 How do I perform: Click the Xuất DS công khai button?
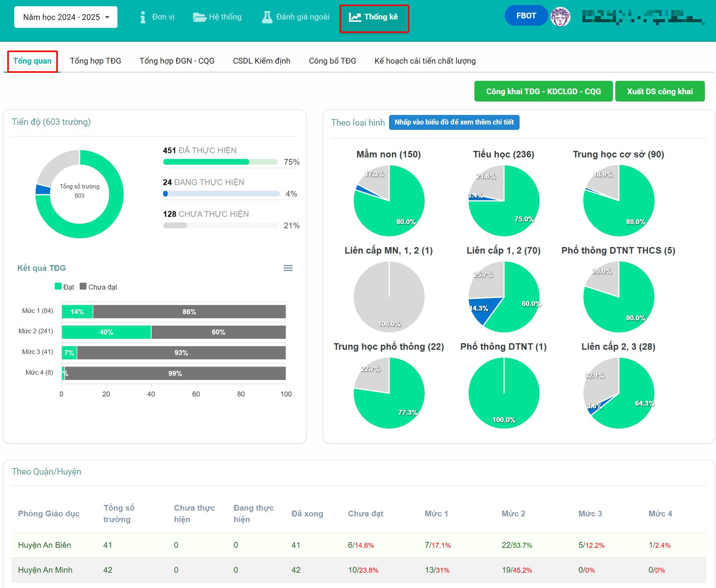tap(660, 92)
